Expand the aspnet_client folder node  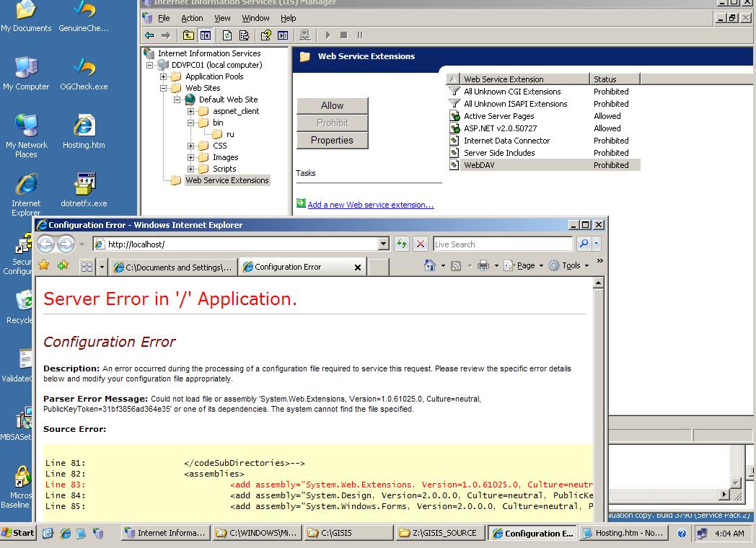(x=191, y=111)
